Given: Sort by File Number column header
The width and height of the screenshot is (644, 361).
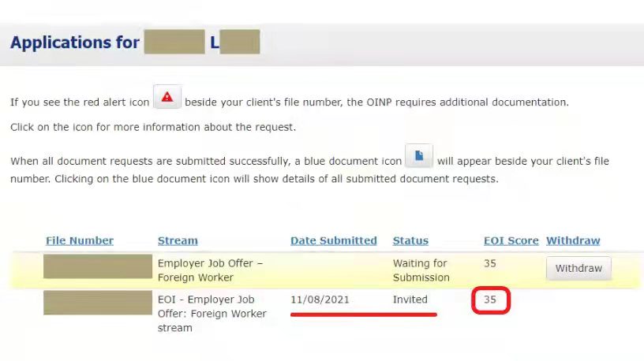Looking at the screenshot, I should 80,240.
